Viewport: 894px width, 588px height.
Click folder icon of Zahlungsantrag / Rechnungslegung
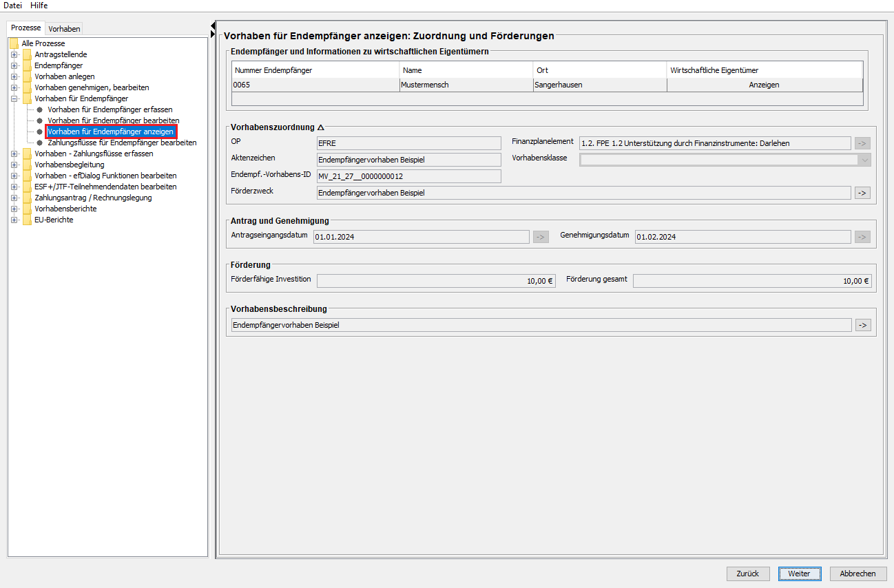[27, 198]
